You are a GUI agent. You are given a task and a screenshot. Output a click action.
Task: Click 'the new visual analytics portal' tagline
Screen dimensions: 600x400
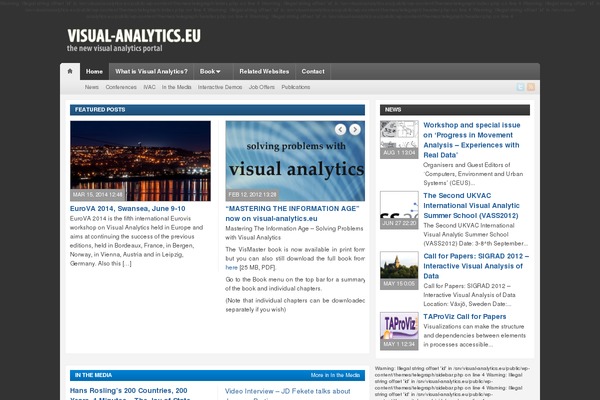pos(115,49)
